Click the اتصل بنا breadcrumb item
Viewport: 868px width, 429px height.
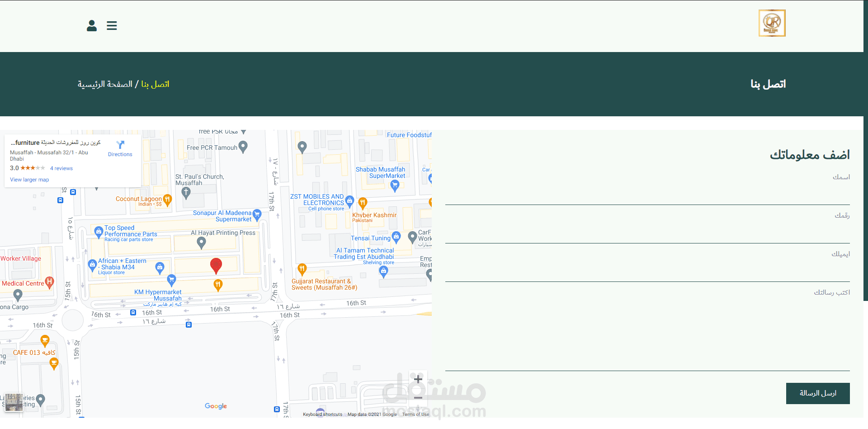pyautogui.click(x=155, y=84)
